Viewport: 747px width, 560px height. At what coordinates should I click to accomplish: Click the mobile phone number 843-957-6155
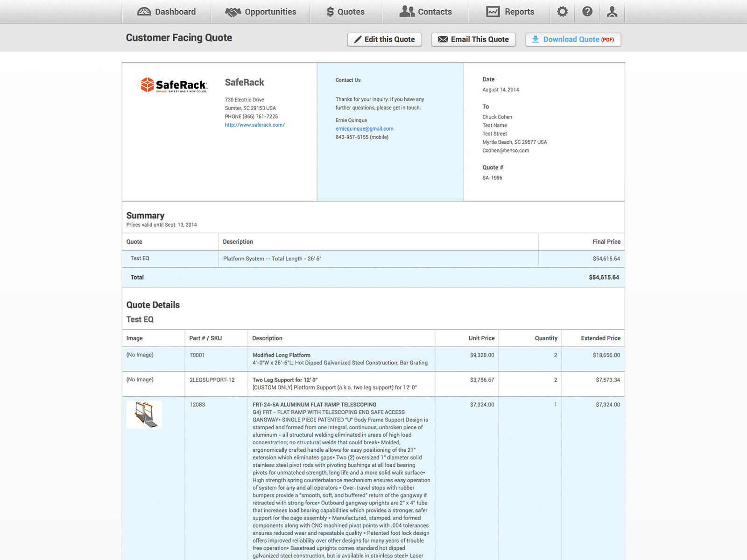pyautogui.click(x=362, y=137)
